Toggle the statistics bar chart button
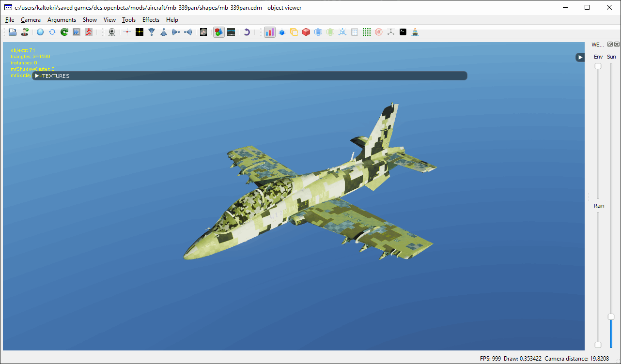Image resolution: width=621 pixels, height=364 pixels. 269,32
